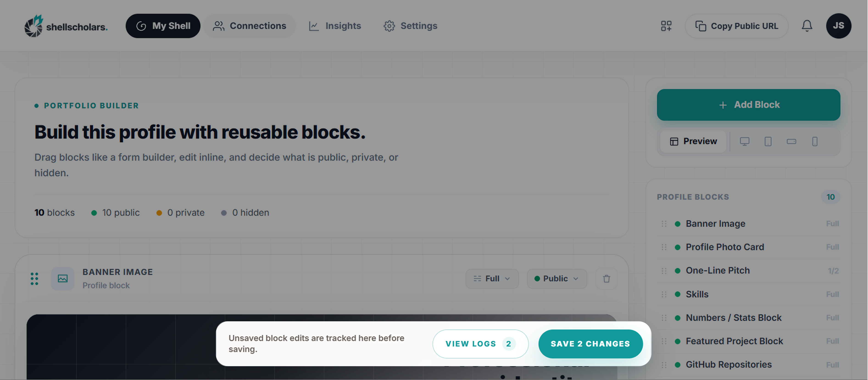Delete the Banner Image block
868x380 pixels.
click(x=606, y=279)
